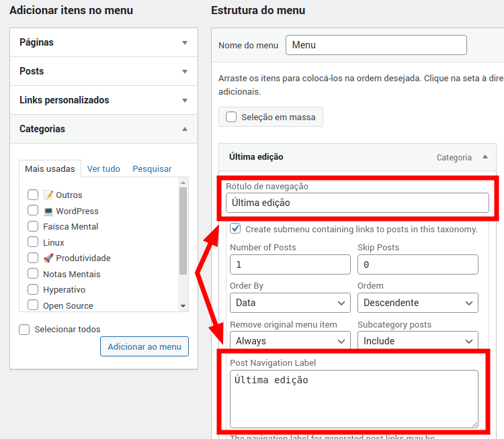
Task: Tick the Faísca Mental category
Action: [32, 227]
